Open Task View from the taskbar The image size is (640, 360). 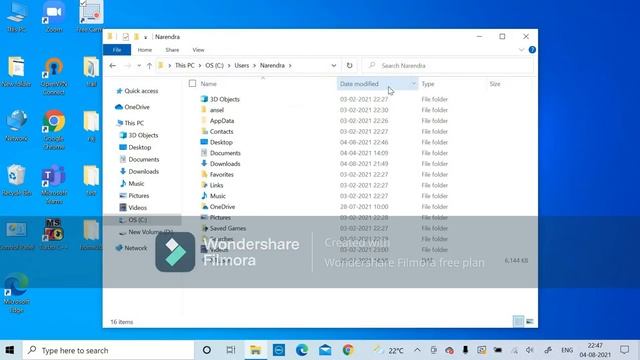pos(231,350)
